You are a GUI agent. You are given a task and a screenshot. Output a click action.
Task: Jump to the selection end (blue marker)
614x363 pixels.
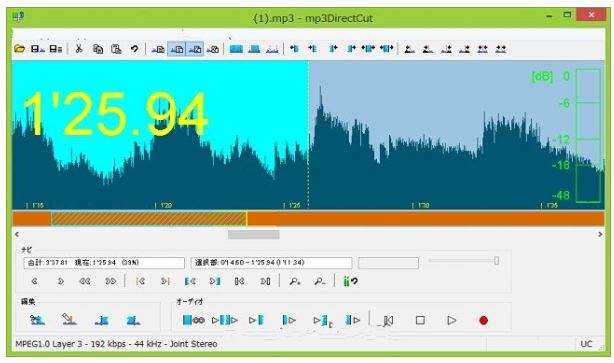point(215,281)
